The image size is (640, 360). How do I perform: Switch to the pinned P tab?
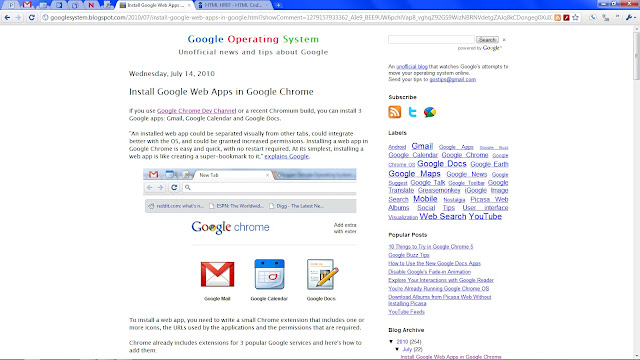[x=11, y=5]
